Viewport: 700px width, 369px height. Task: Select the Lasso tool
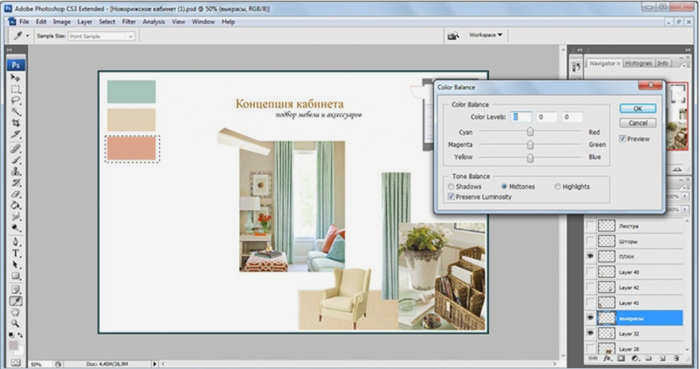(16, 100)
